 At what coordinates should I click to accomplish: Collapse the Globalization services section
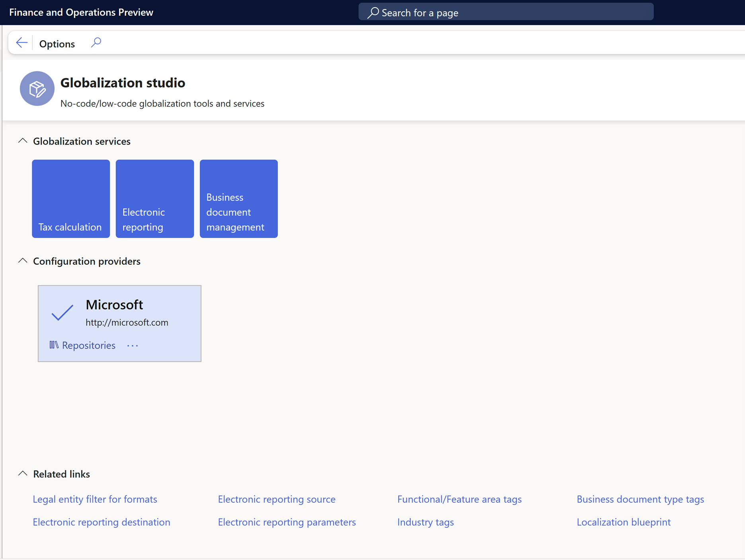point(23,141)
